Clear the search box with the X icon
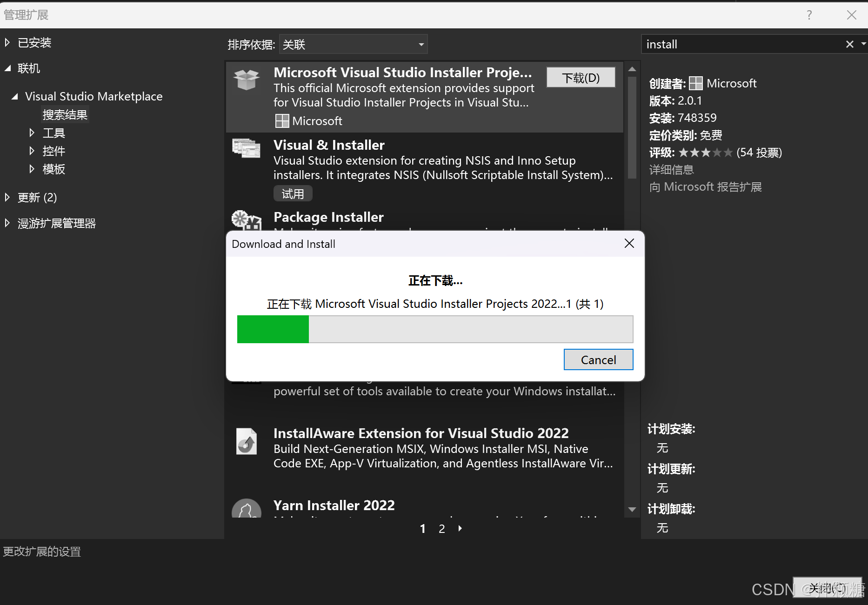 (x=850, y=44)
